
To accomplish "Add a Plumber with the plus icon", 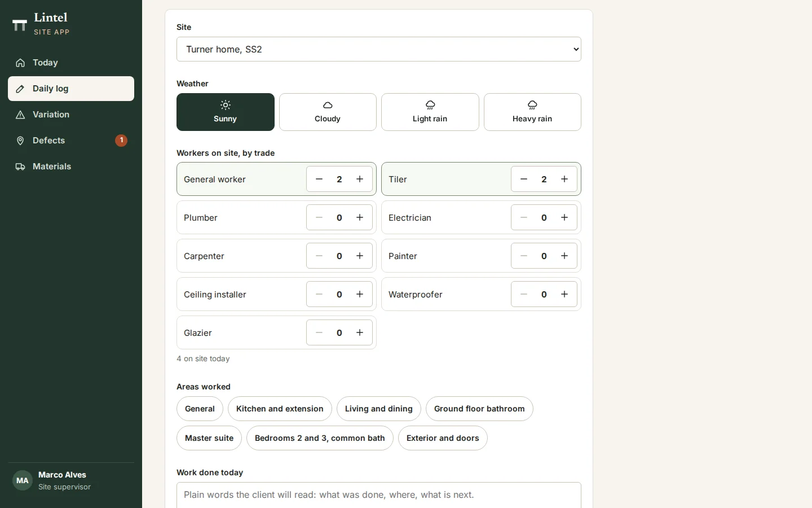I will pos(360,217).
